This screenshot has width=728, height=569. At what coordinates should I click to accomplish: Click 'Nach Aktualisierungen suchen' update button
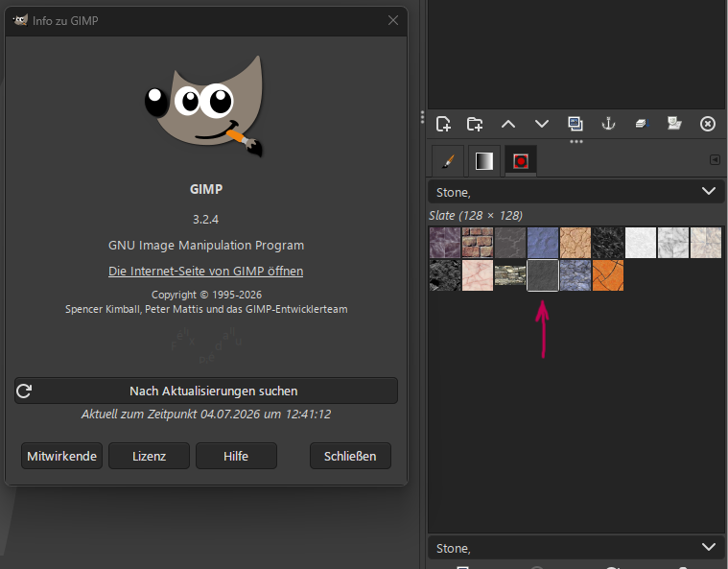(x=206, y=391)
